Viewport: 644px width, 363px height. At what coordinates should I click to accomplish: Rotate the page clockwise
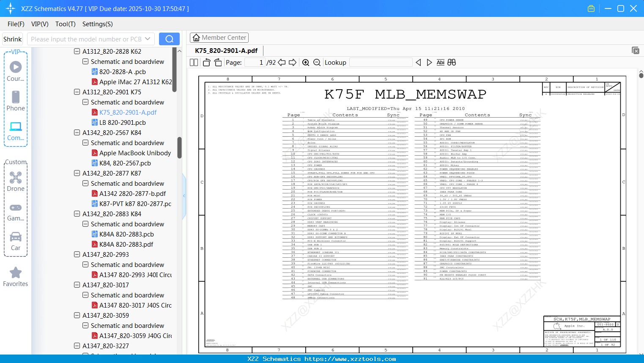pos(218,63)
